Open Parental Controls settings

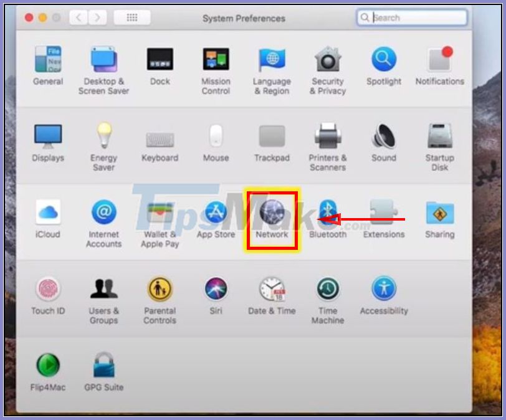(160, 288)
